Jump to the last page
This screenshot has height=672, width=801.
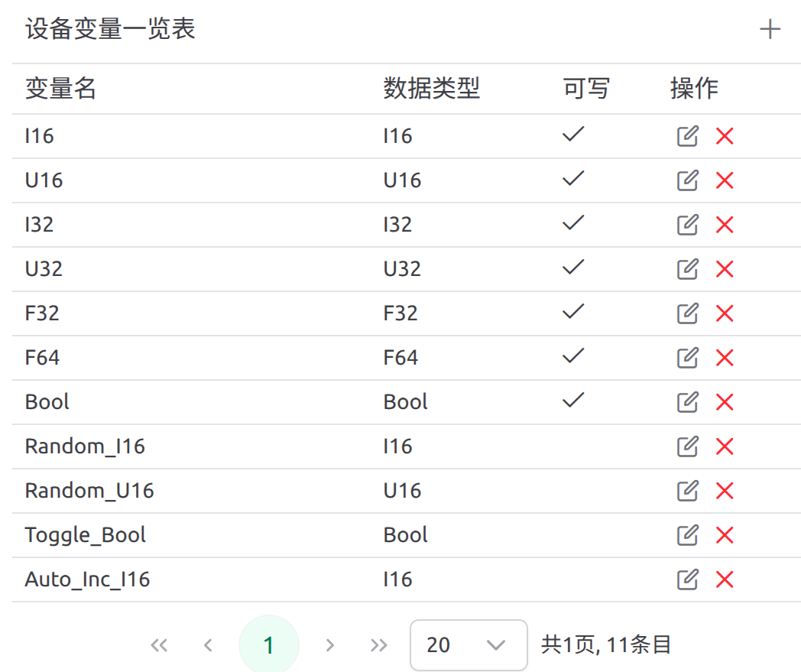(x=378, y=645)
